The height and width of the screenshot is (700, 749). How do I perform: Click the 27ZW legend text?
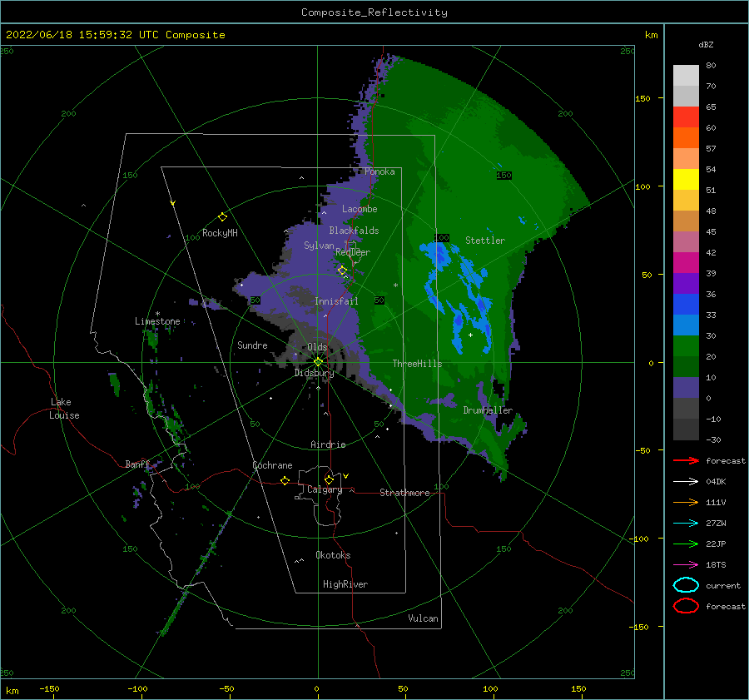[716, 524]
